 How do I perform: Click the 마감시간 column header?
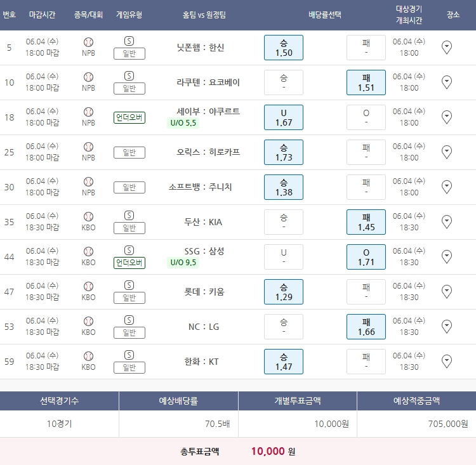(43, 14)
